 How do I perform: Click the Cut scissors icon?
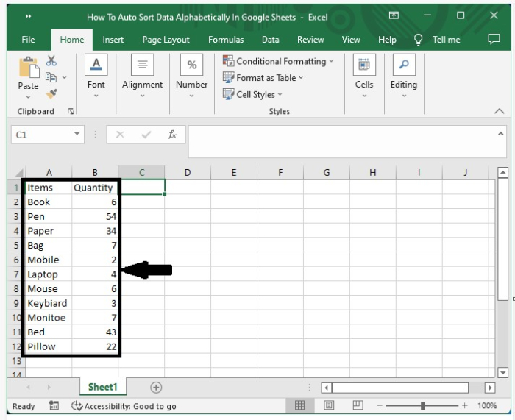coord(51,61)
